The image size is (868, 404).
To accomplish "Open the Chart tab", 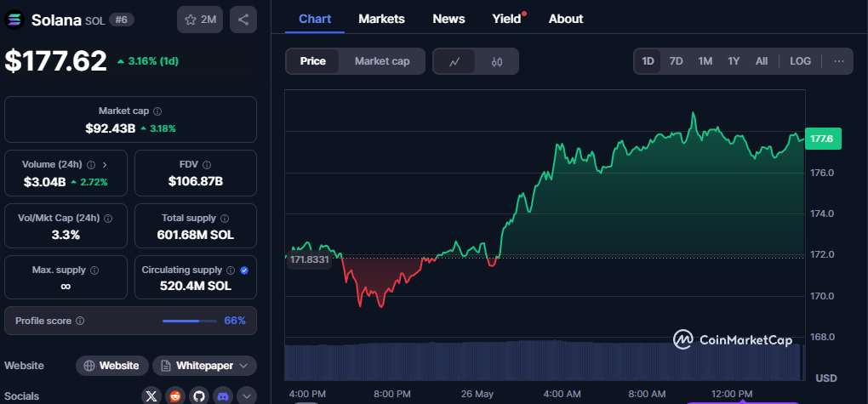I will [315, 19].
